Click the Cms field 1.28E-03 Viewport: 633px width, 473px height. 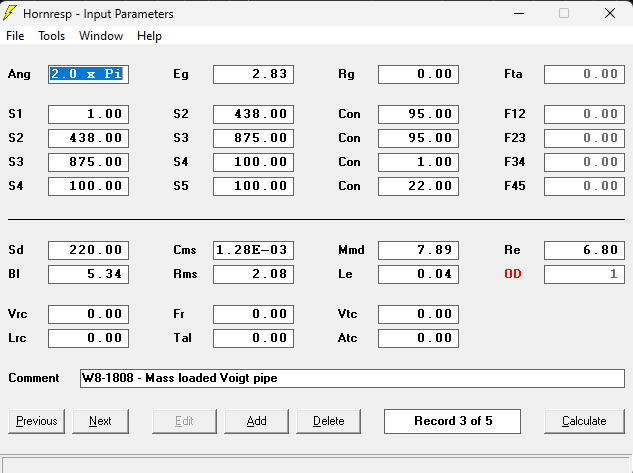pyautogui.click(x=254, y=250)
